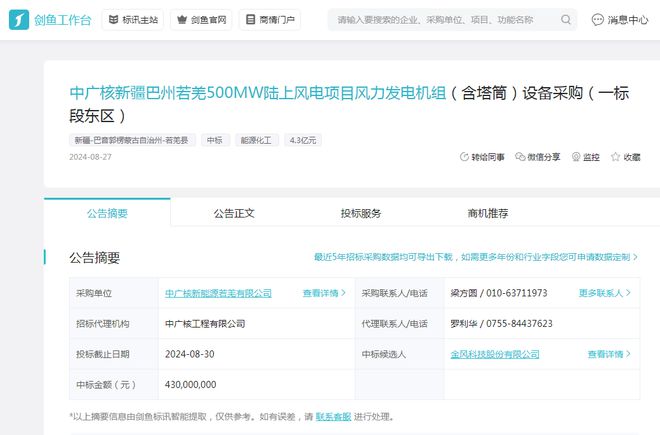Viewport: 660px width, 435px height.
Task: Click the 采购联系人/电话 label cell
Action: pos(399,293)
